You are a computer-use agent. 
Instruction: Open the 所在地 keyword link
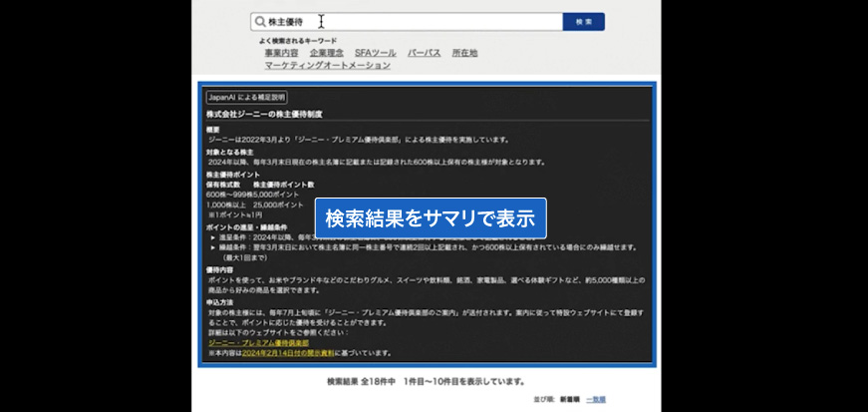[464, 53]
